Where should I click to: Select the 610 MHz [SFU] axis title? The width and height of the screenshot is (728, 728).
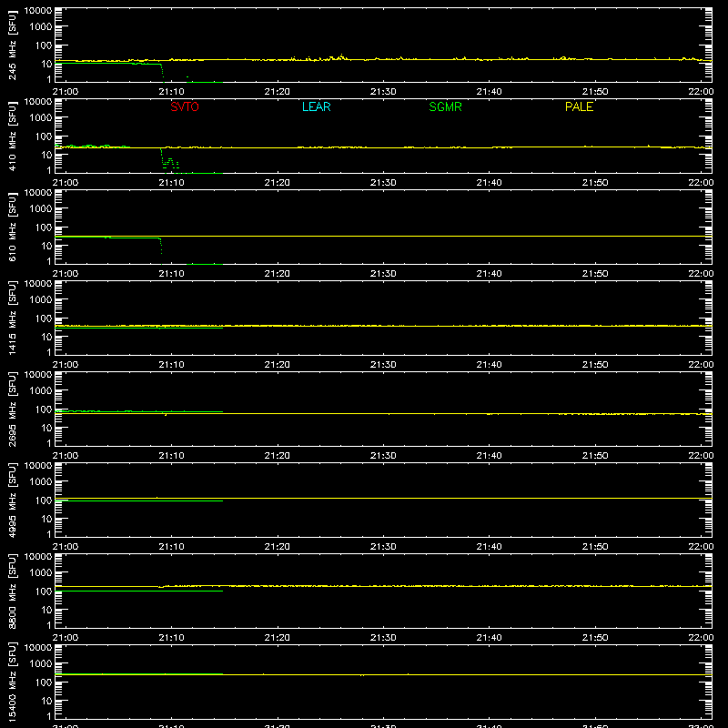12,228
